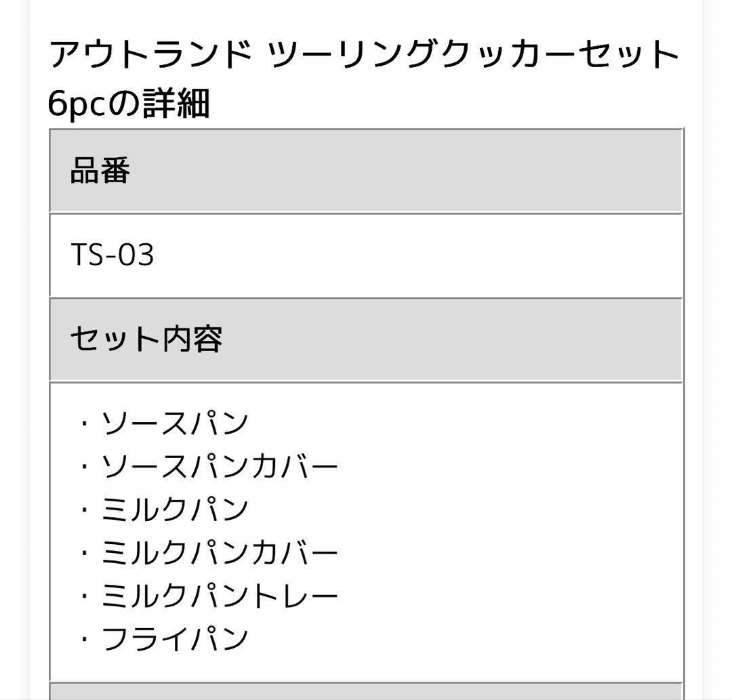Click the ソースパン list item
The image size is (732, 700).
(x=175, y=424)
